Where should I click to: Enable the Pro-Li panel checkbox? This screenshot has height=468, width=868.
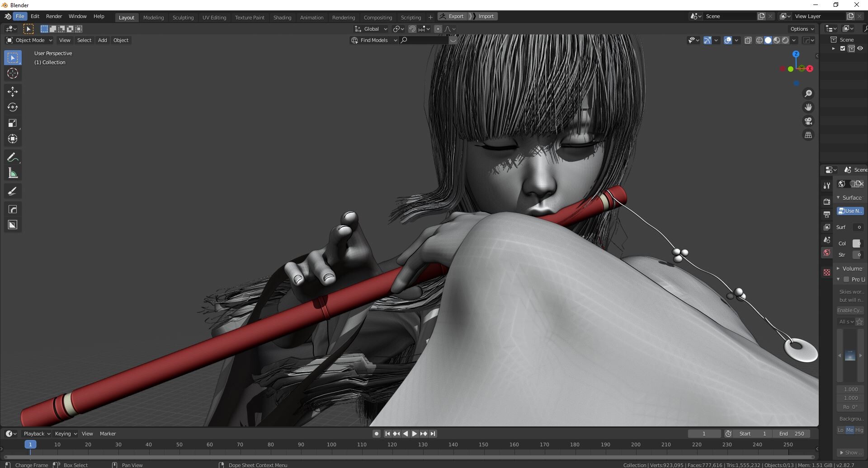[846, 280]
